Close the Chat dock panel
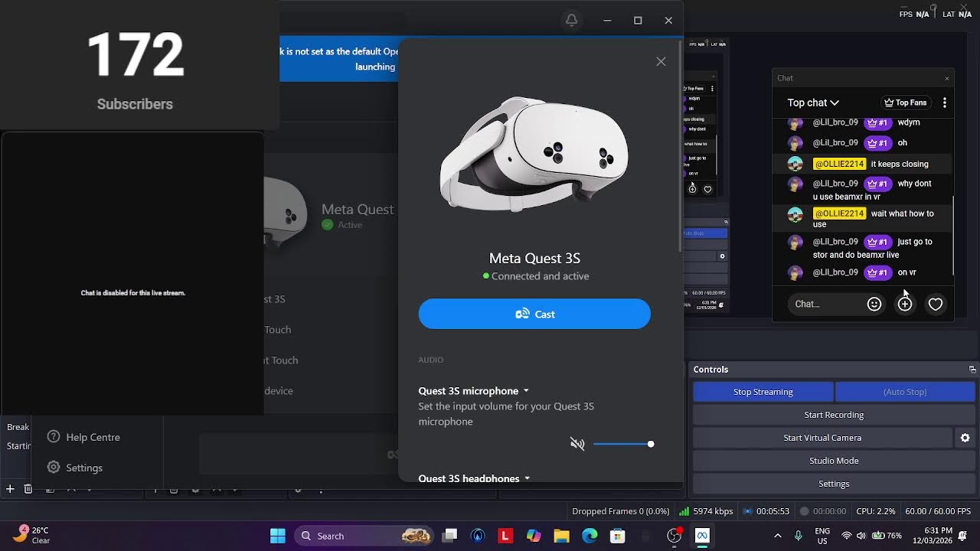980x551 pixels. [x=947, y=78]
